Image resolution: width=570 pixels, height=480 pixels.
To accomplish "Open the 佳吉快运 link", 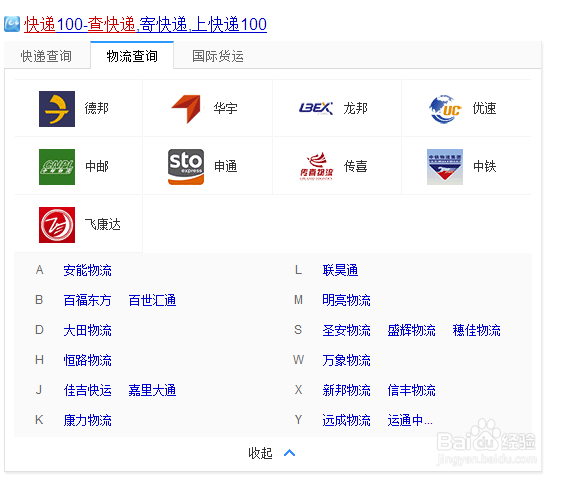I will (88, 390).
